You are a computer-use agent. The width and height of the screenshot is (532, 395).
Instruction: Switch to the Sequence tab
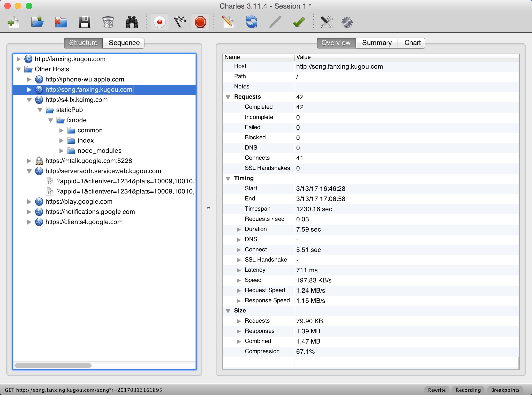click(124, 43)
